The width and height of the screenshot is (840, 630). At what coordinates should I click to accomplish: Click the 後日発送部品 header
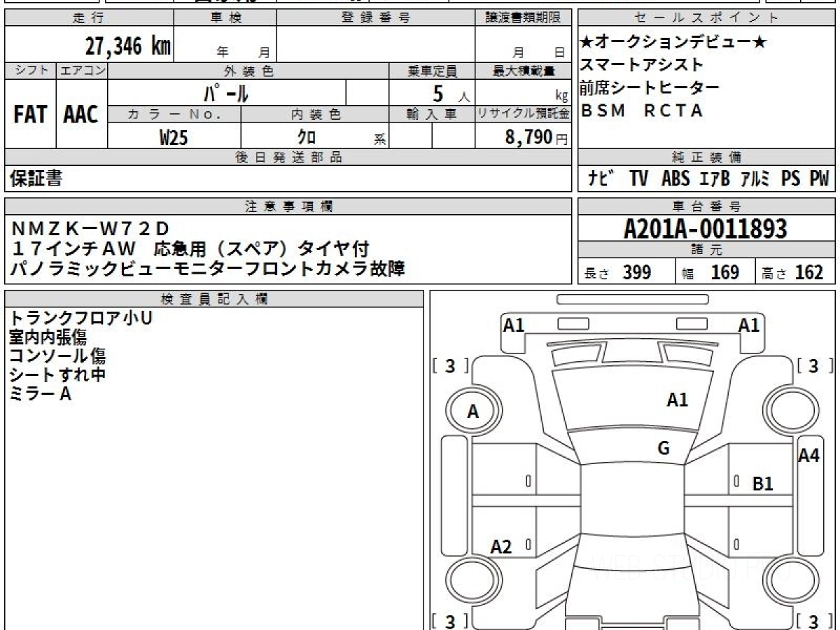(288, 157)
